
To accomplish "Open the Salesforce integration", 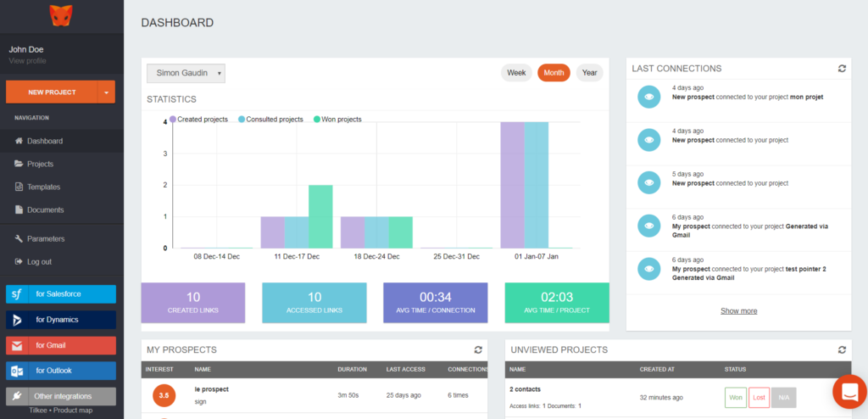I will (x=61, y=294).
